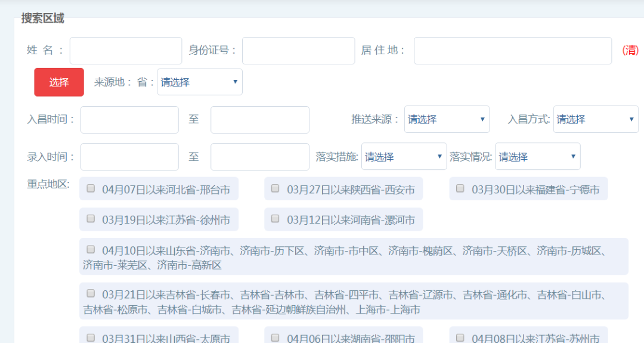Click the 入昌时间 start date field

pyautogui.click(x=129, y=119)
